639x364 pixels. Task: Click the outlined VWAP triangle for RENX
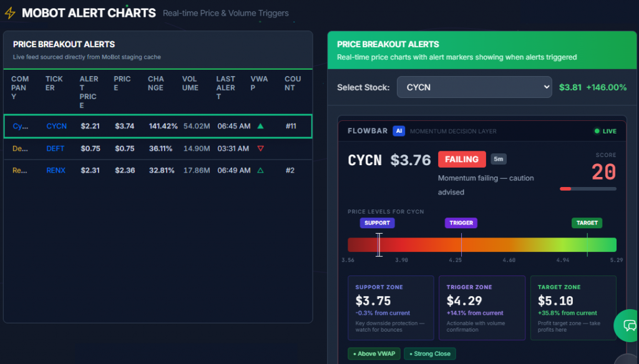click(x=260, y=171)
